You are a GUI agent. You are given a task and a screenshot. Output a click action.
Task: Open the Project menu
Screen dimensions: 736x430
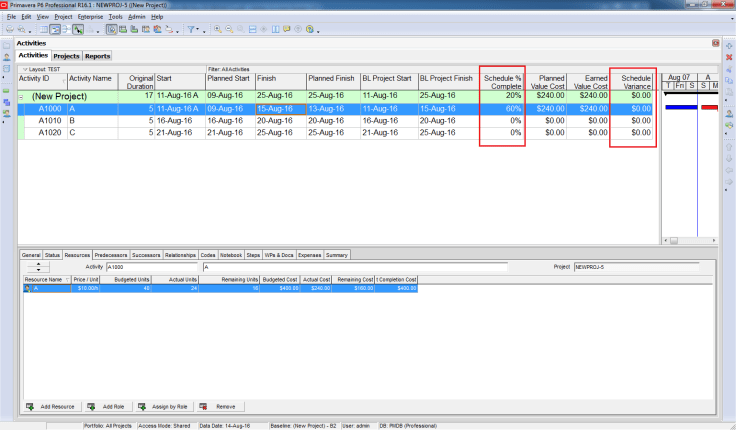click(x=63, y=16)
